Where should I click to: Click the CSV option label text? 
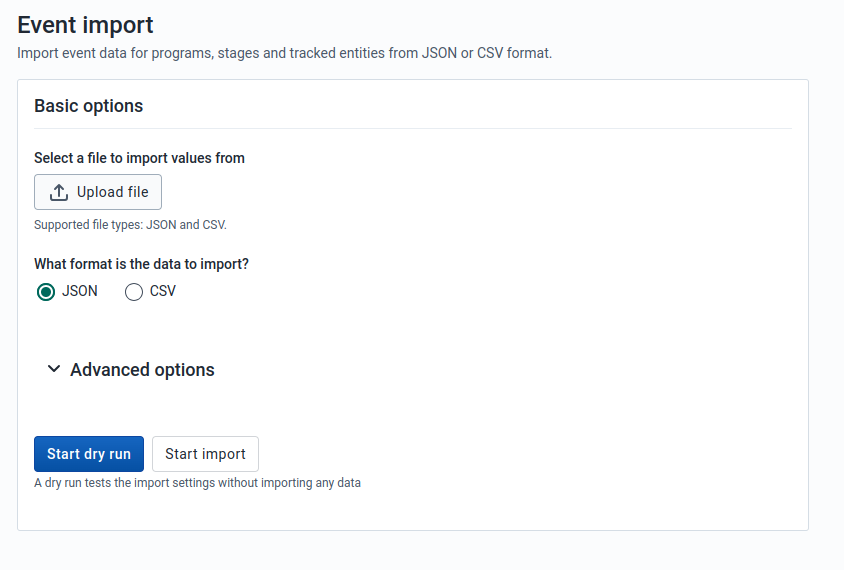[163, 292]
